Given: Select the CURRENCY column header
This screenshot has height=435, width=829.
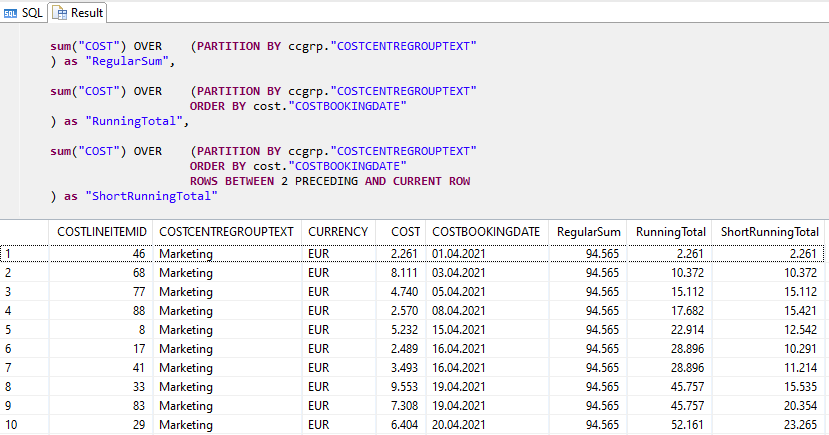Looking at the screenshot, I should coord(338,231).
